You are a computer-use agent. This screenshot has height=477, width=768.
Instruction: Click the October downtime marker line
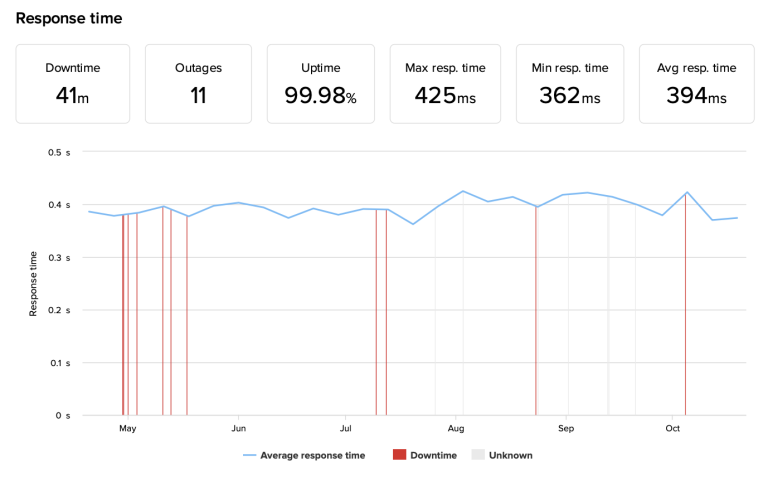(685, 304)
